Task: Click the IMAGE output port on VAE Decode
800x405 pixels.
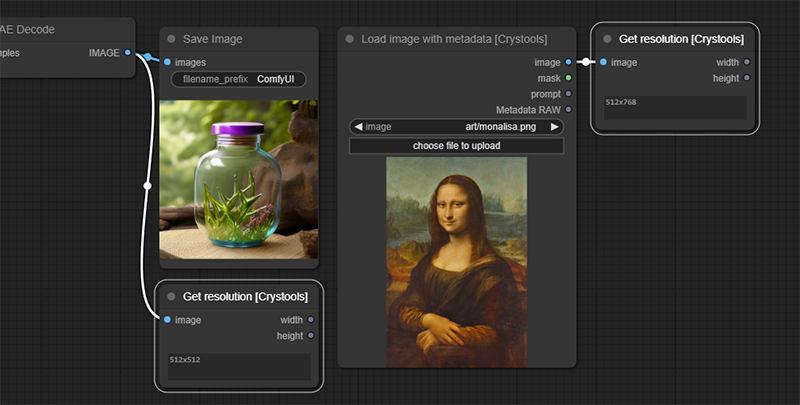Action: coord(128,53)
